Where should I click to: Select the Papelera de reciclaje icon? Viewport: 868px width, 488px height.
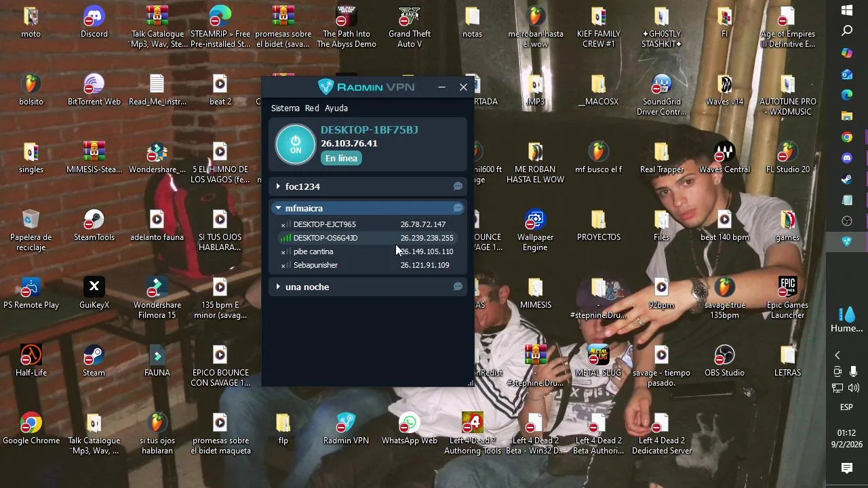tap(31, 230)
